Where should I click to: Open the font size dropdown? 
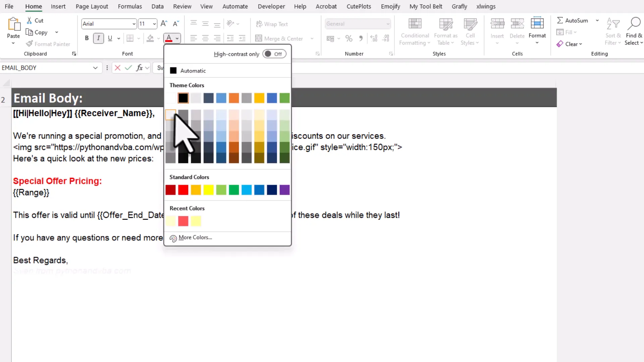(x=154, y=23)
